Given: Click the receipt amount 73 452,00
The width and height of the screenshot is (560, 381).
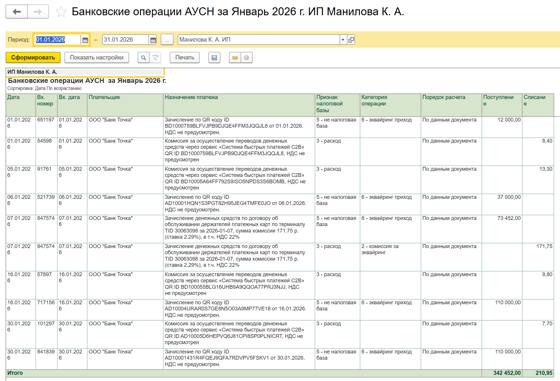Looking at the screenshot, I should point(509,218).
